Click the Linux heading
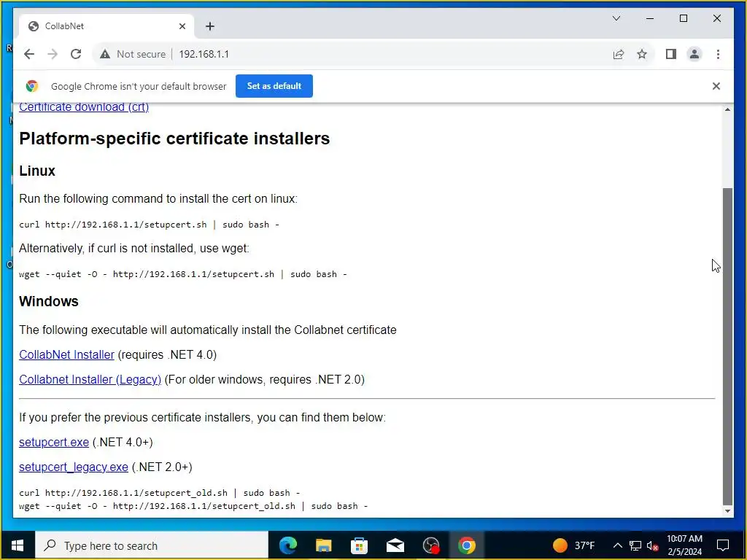 point(37,171)
